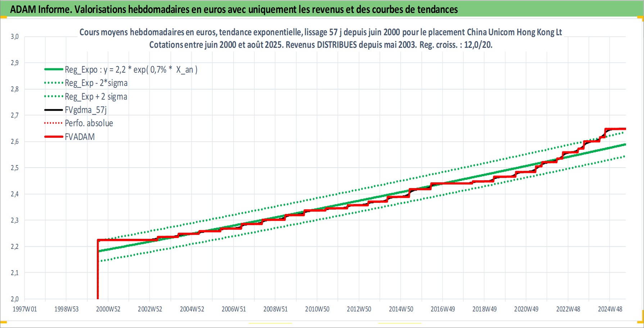Click x-axis label '2020W49'
This screenshot has height=328, width=644.
[526, 309]
